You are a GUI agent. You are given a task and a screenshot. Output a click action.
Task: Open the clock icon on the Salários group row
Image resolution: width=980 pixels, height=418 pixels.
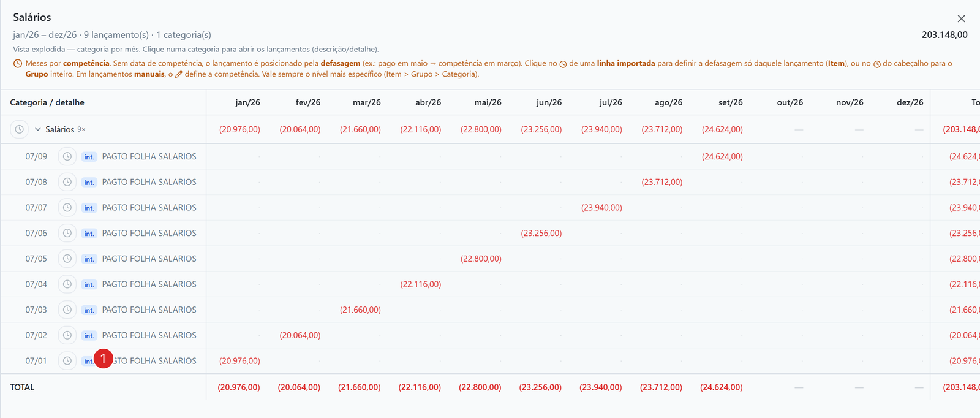click(x=20, y=129)
